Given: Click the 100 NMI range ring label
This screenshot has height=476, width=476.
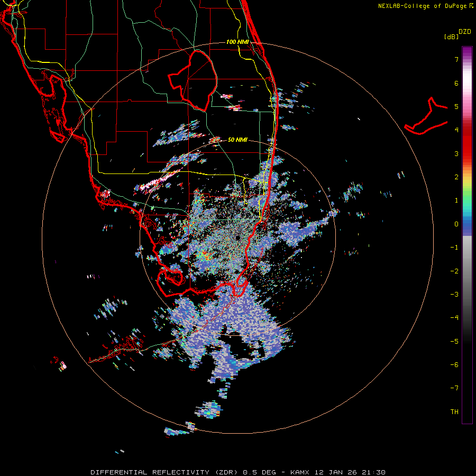Looking at the screenshot, I should [x=237, y=42].
